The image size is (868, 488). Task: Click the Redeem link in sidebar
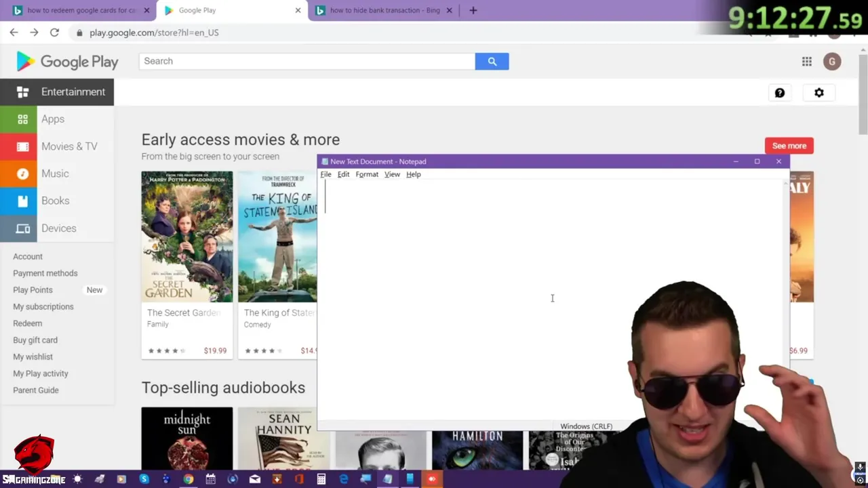[x=28, y=323]
